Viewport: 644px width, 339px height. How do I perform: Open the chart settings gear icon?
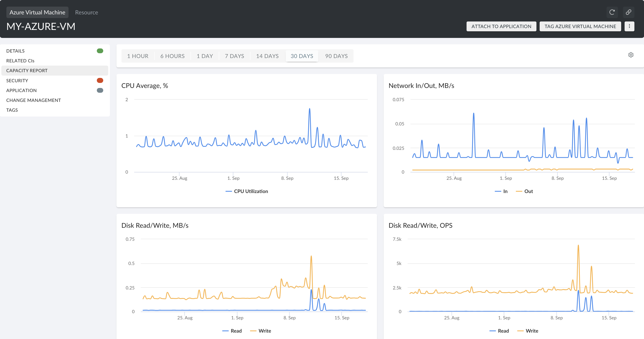[631, 55]
